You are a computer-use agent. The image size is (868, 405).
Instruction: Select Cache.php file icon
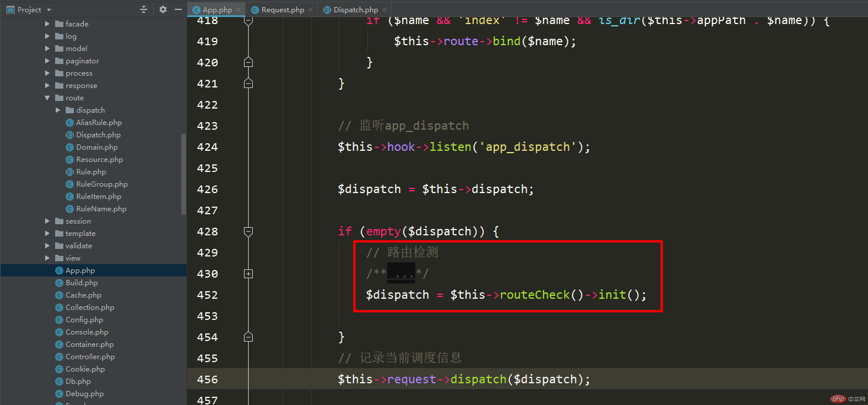(x=59, y=295)
